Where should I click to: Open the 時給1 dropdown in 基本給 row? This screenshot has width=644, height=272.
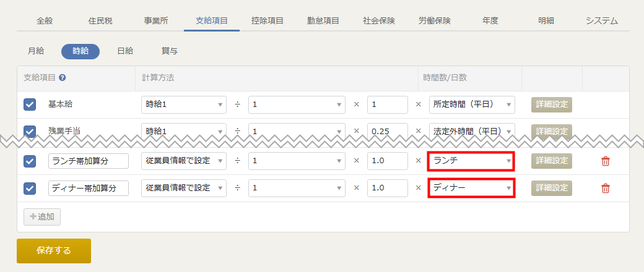pos(183,104)
